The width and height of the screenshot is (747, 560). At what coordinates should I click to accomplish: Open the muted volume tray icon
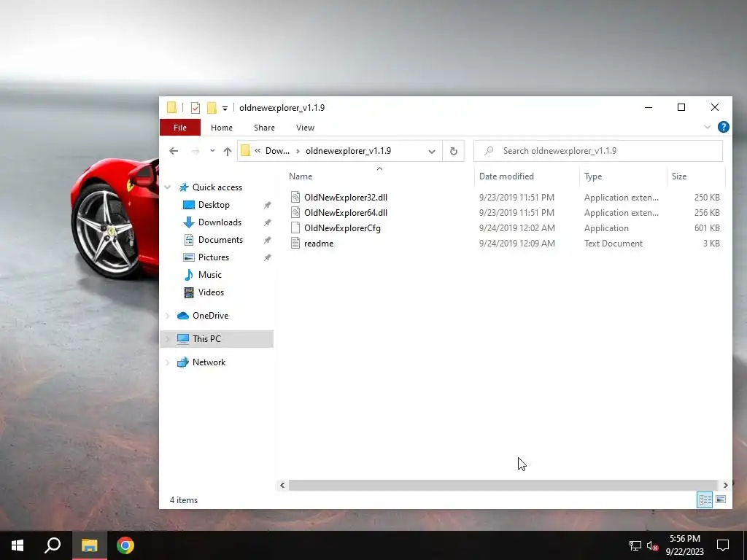point(652,545)
